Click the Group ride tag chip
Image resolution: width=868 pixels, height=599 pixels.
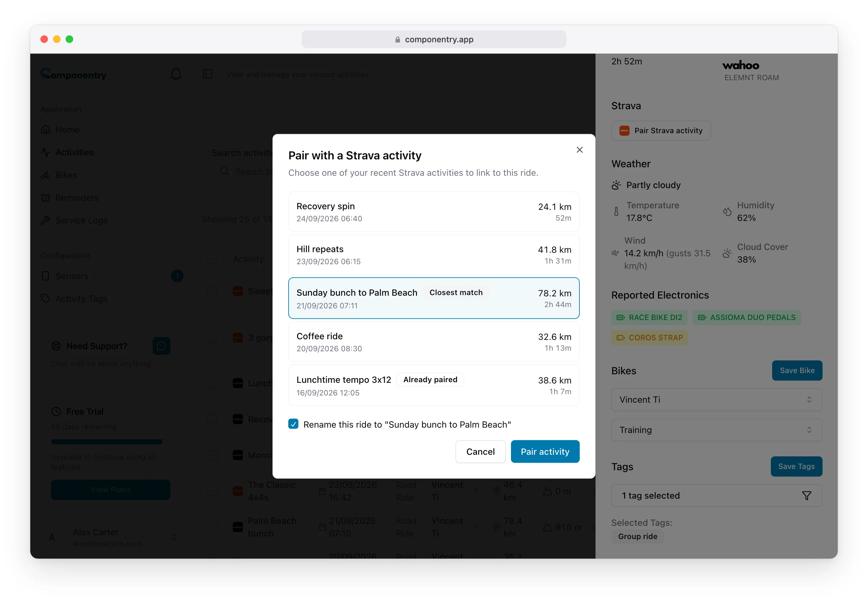[x=638, y=536]
